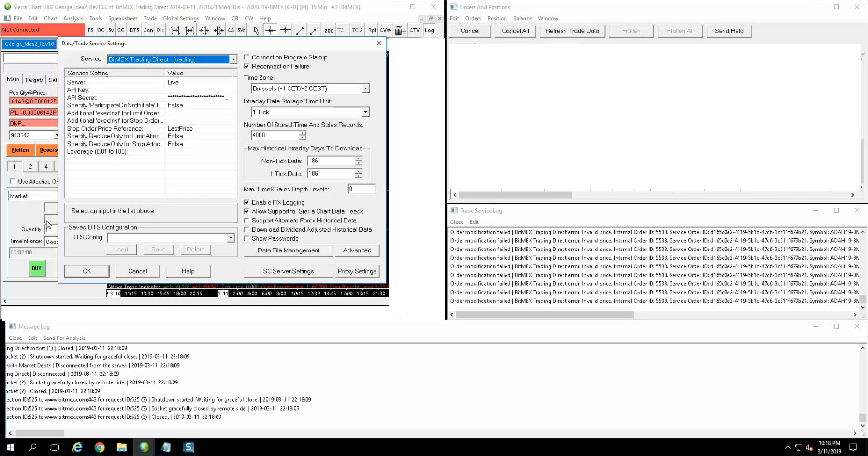This screenshot has height=456, width=868.
Task: Open Data File Management
Action: pos(289,250)
